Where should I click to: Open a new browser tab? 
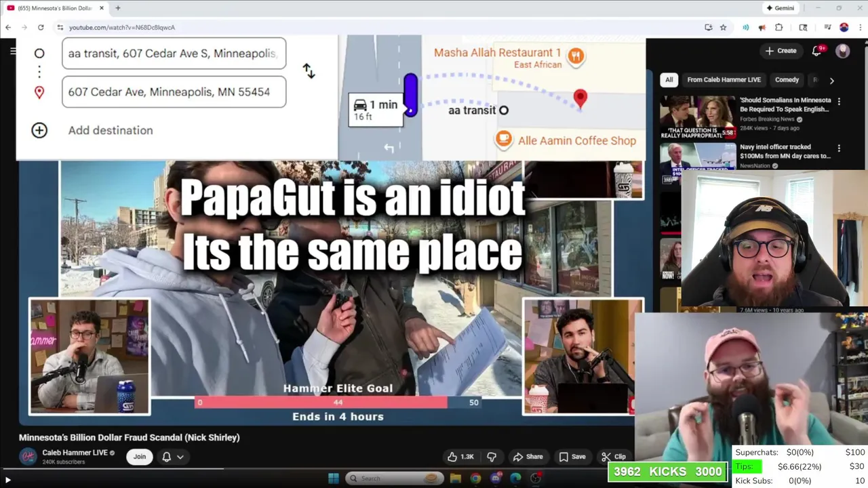(x=118, y=8)
